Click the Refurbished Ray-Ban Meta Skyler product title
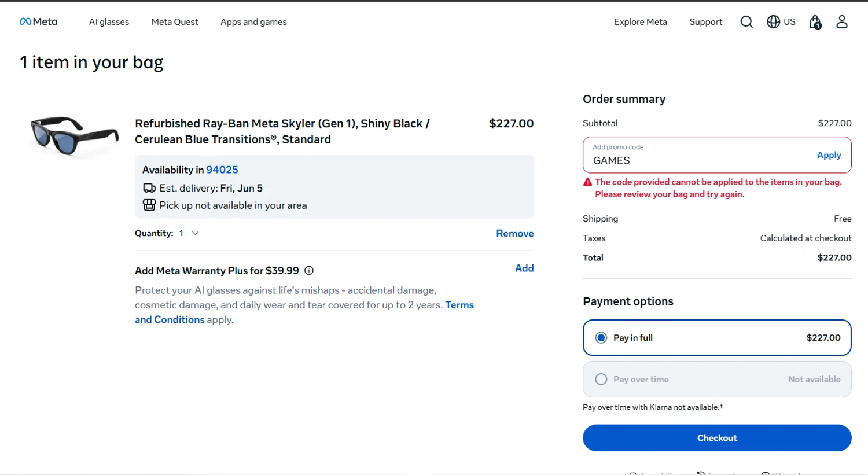This screenshot has width=868, height=475. (x=282, y=131)
